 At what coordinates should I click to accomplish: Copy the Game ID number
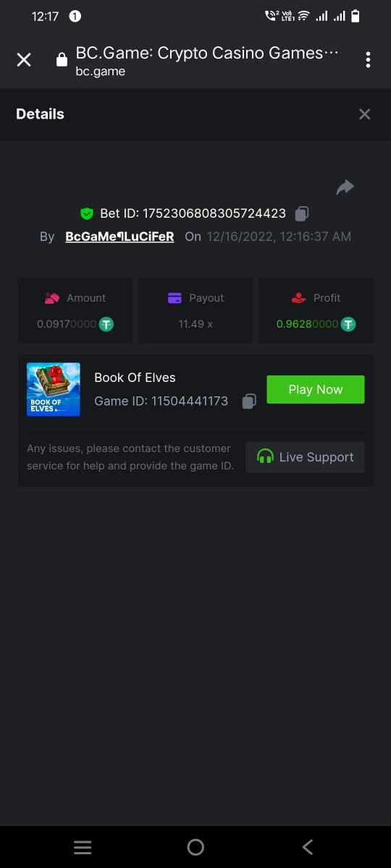coord(249,401)
